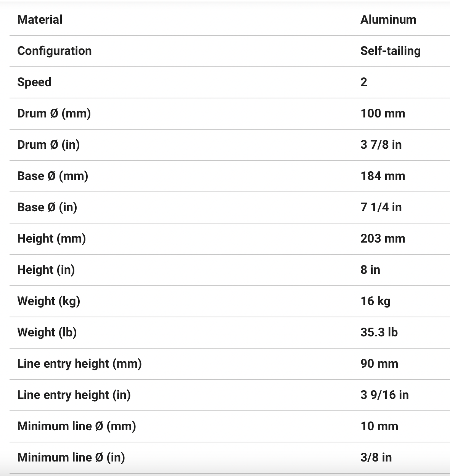This screenshot has width=450, height=476.
Task: Click the Material row label
Action: 40,20
